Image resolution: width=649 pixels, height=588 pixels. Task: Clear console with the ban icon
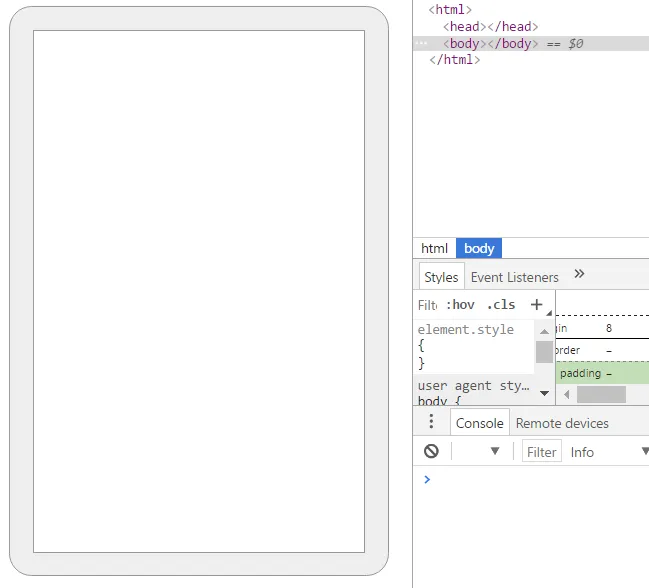click(x=431, y=451)
